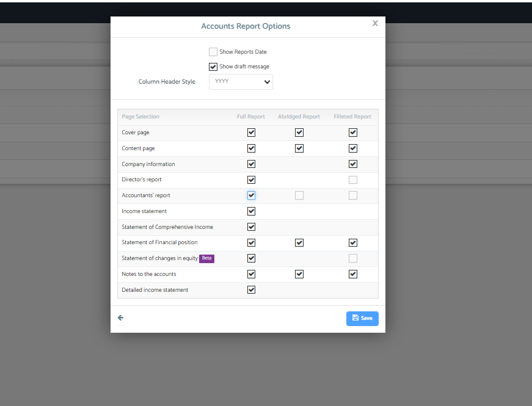This screenshot has height=406, width=532.
Task: Uncheck Statement of changes in equity Full Report
Action: click(x=251, y=258)
